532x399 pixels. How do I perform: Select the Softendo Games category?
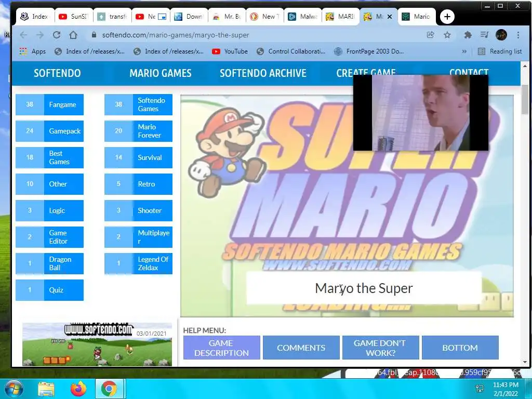click(x=138, y=104)
